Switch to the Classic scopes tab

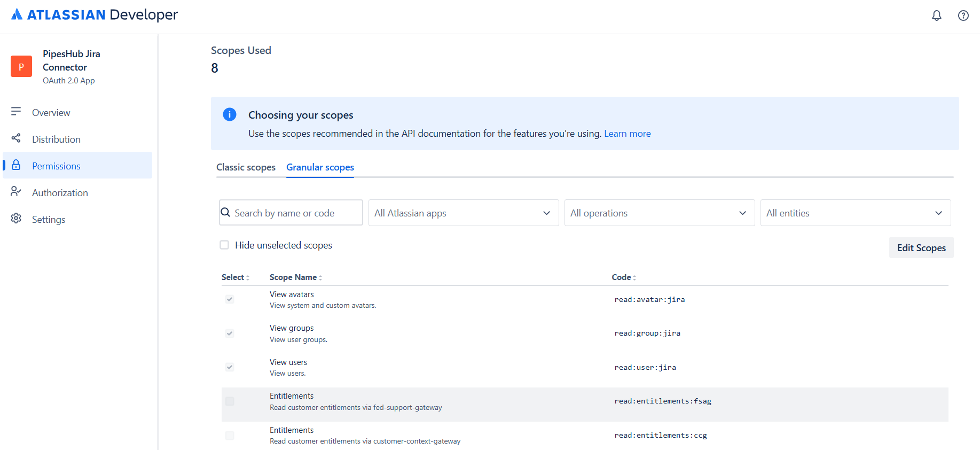(x=246, y=167)
